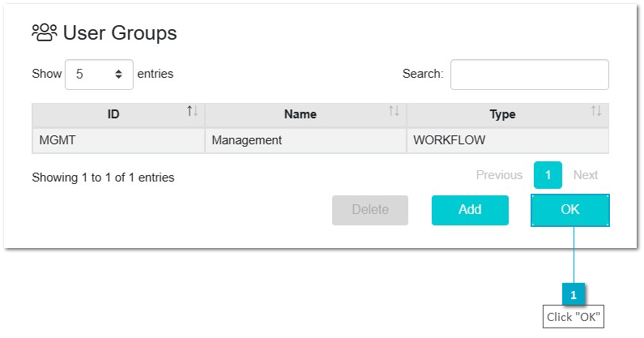Click the ID column sort arrows

tap(192, 111)
